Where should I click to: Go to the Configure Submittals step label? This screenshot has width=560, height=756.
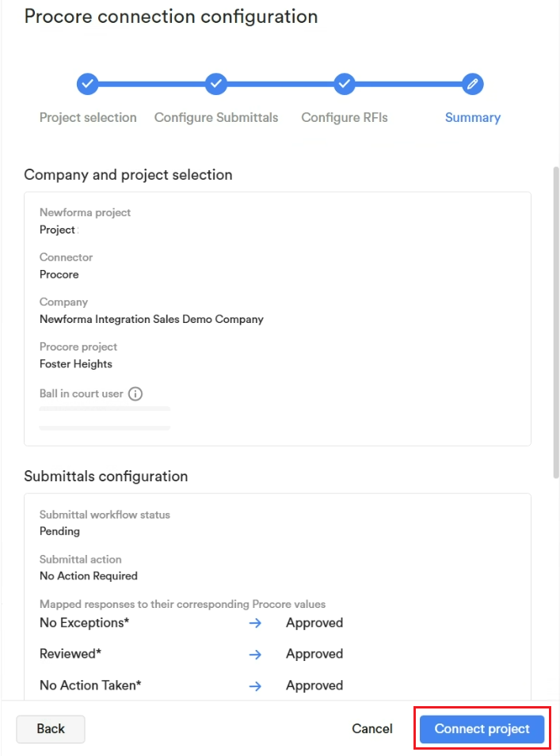(x=216, y=118)
